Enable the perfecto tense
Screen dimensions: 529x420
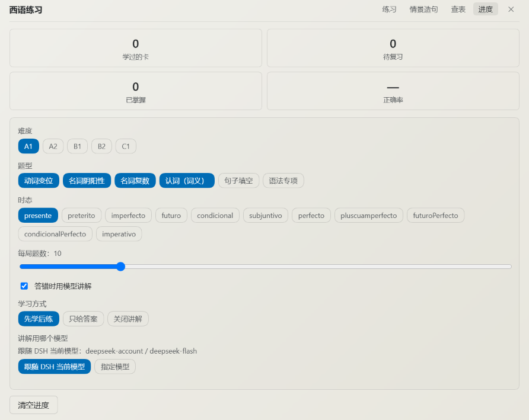311,216
